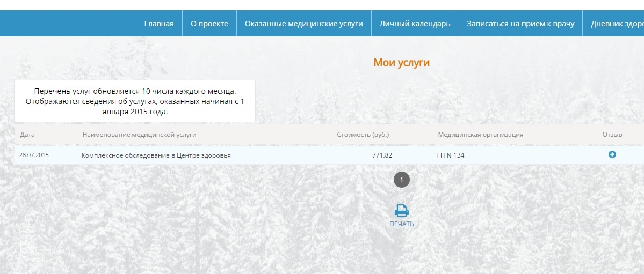Click the organization ГП N 134
Viewport: 644px width, 274px height.
[x=451, y=155]
